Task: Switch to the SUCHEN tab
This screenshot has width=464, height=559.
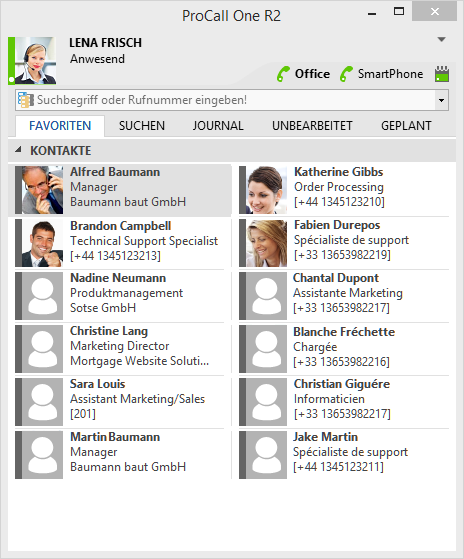Action: tap(142, 126)
